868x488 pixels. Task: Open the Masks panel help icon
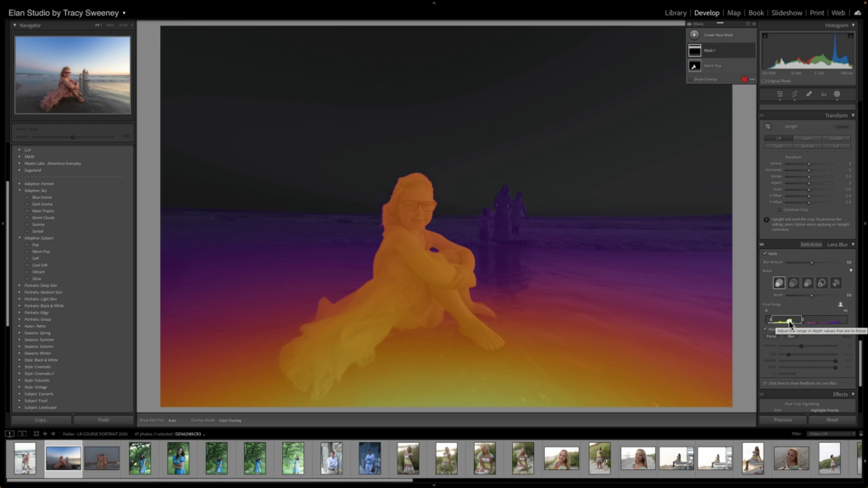click(x=748, y=24)
